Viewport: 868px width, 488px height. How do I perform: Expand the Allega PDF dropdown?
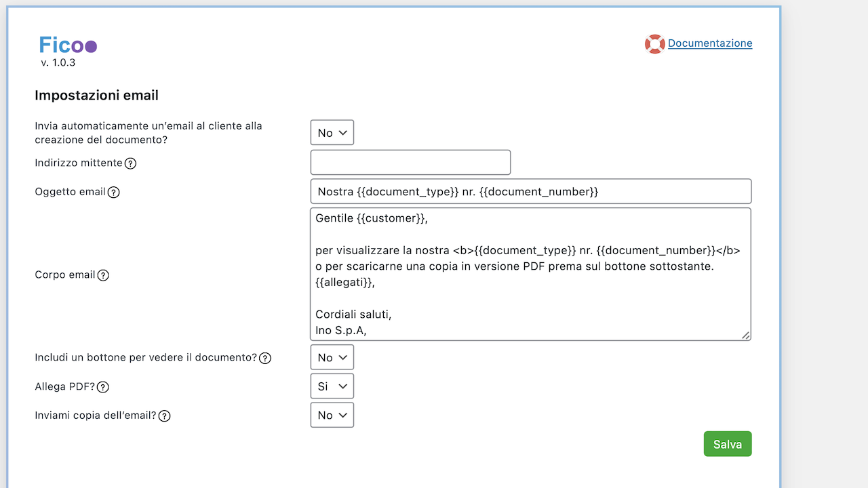coord(332,386)
